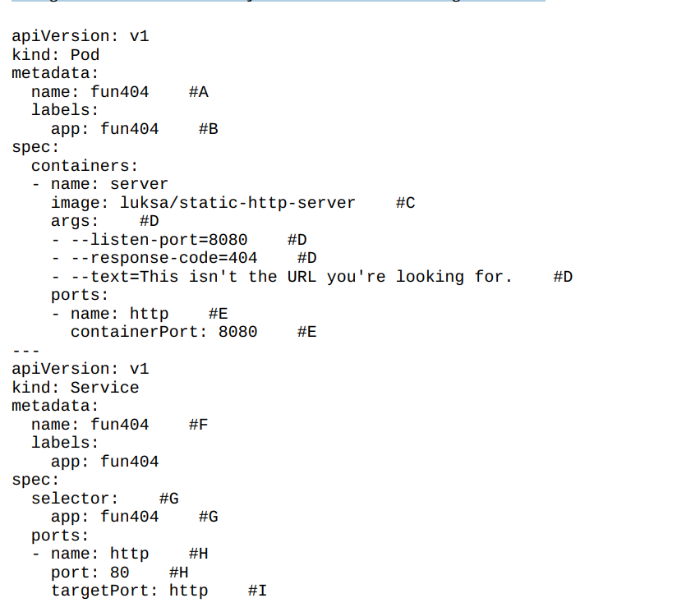
Task: Click the 'kind: Pod' line
Action: 55,55
